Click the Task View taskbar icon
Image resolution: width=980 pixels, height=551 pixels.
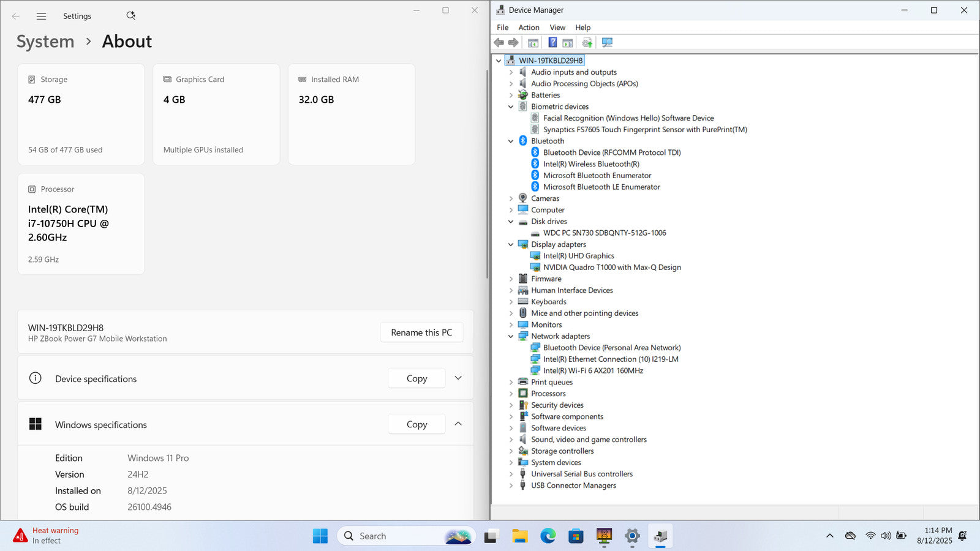[x=491, y=536]
